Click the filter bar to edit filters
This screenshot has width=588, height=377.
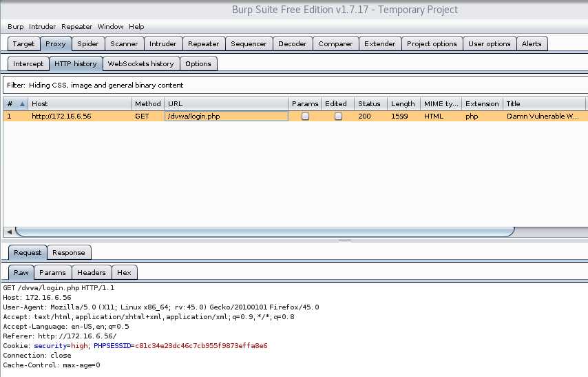point(295,85)
